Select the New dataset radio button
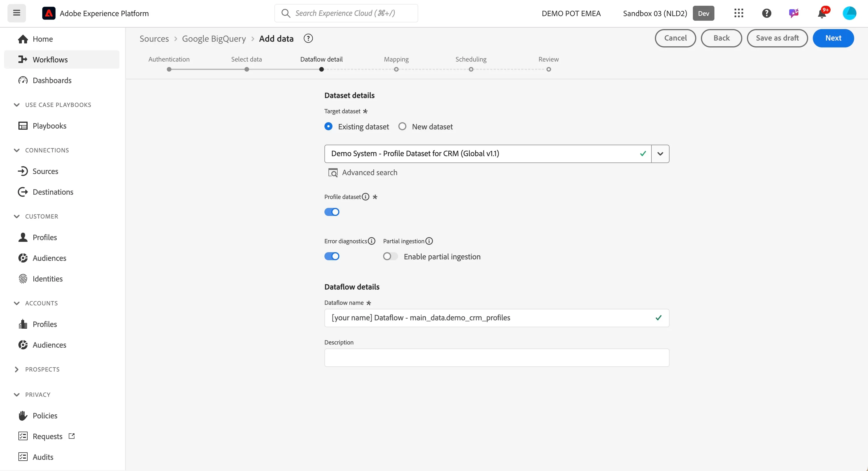 [x=402, y=126]
